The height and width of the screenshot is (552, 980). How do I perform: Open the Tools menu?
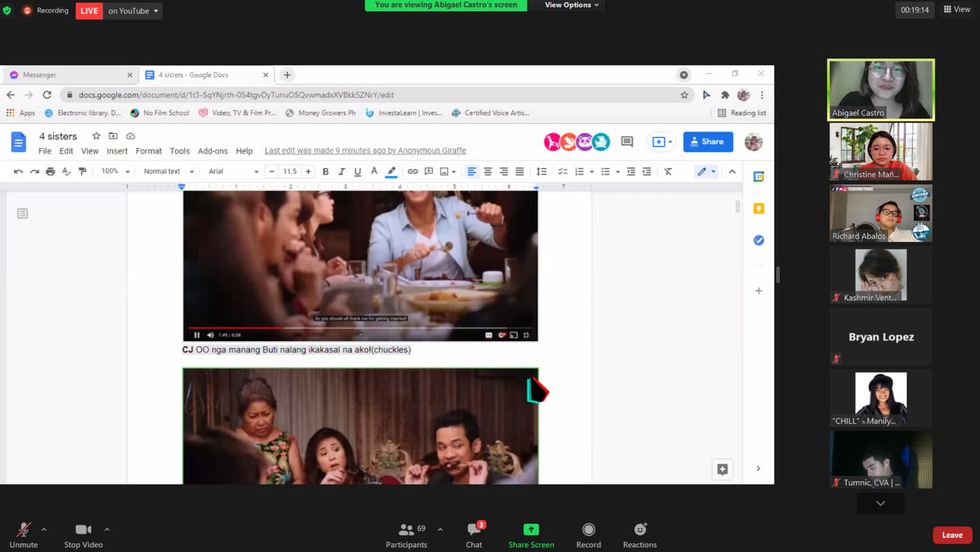point(180,151)
